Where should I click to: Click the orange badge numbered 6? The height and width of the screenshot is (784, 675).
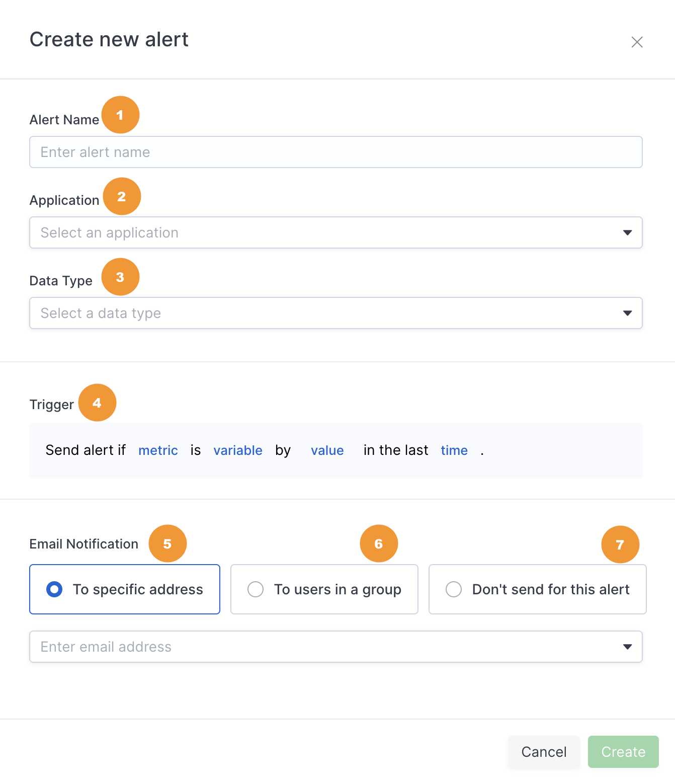379,543
